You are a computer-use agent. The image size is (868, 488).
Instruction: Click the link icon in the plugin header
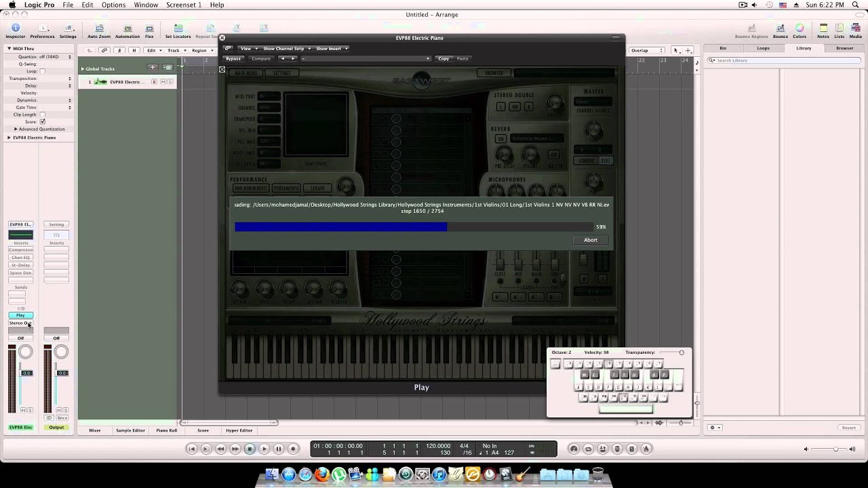[228, 48]
